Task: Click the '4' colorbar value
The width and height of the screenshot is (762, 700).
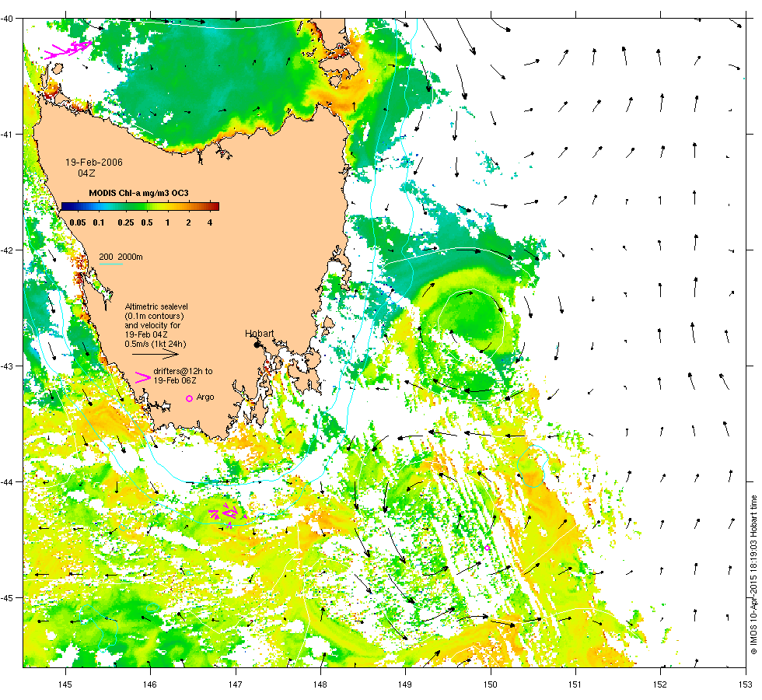Action: (x=210, y=222)
